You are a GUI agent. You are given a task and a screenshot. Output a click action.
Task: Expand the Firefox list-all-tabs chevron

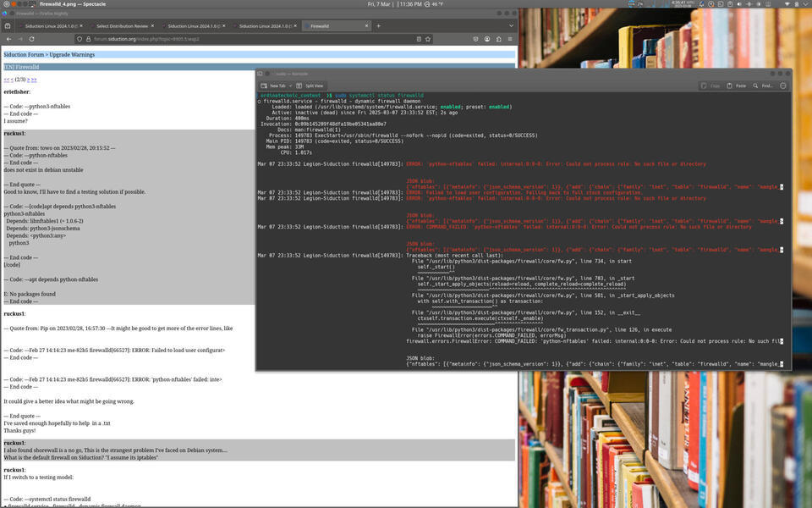[x=511, y=26]
